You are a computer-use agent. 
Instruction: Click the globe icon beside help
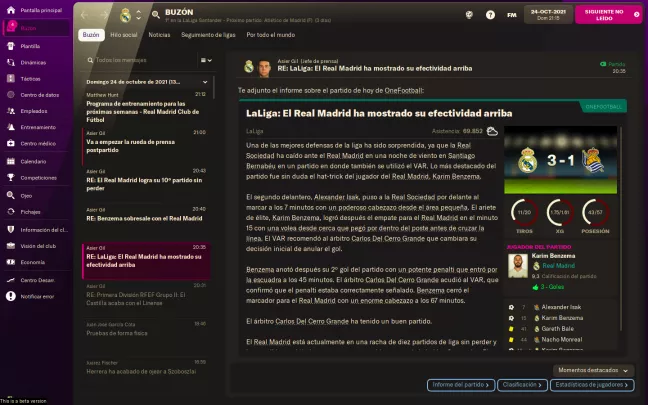(x=469, y=15)
